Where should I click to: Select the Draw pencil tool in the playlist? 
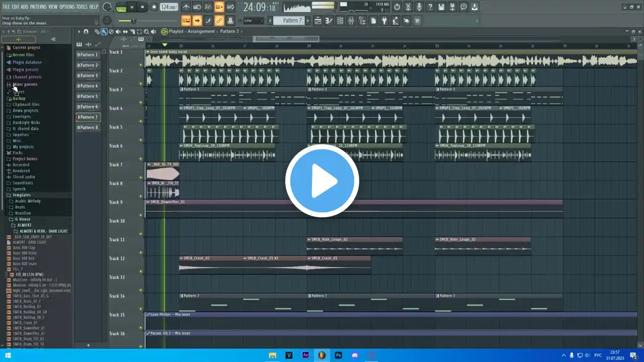(97, 32)
